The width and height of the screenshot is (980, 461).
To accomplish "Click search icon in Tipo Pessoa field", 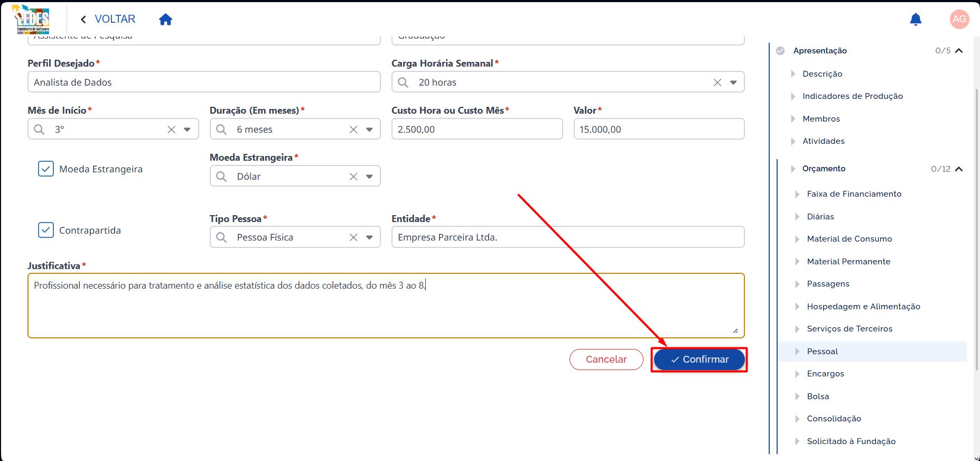I will click(221, 237).
